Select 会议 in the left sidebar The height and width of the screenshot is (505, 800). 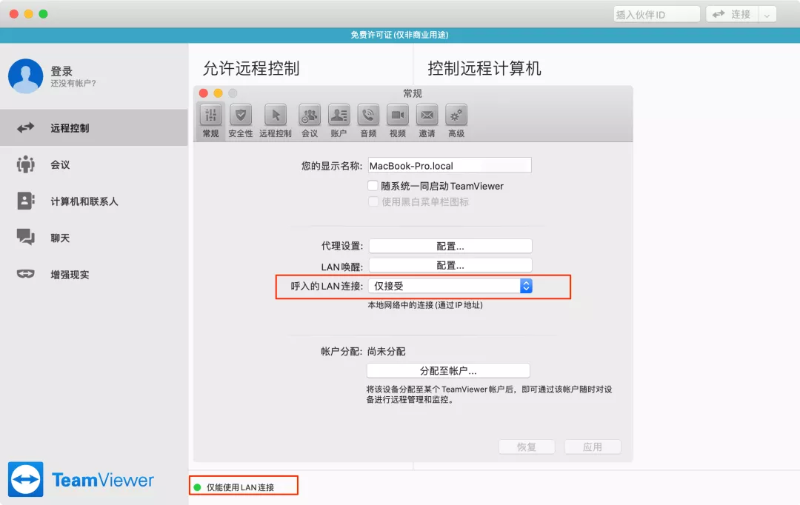(94, 164)
